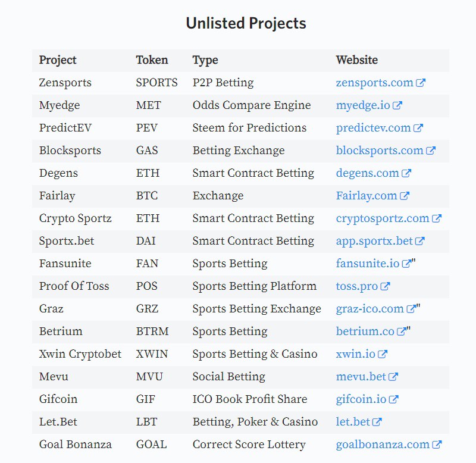Image resolution: width=476 pixels, height=463 pixels.
Task: Open the fansunite.io website link
Action: (368, 264)
